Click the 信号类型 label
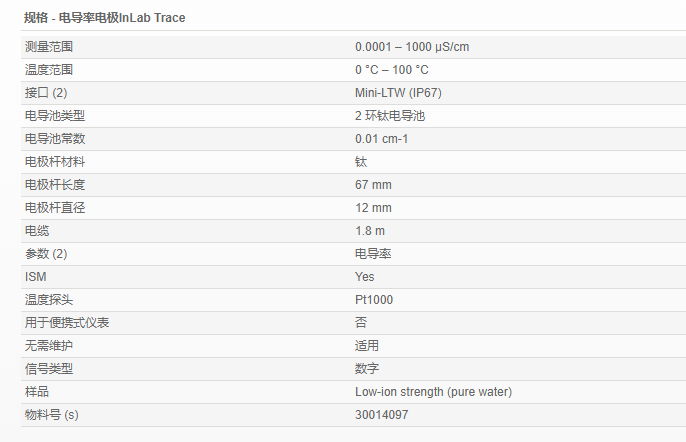This screenshot has height=442, width=686. click(x=49, y=369)
